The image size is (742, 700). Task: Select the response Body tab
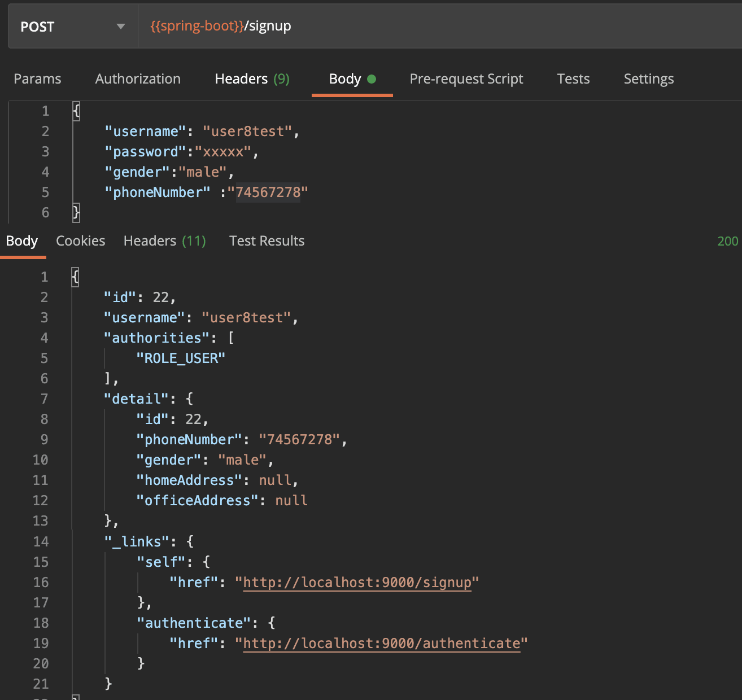click(22, 241)
